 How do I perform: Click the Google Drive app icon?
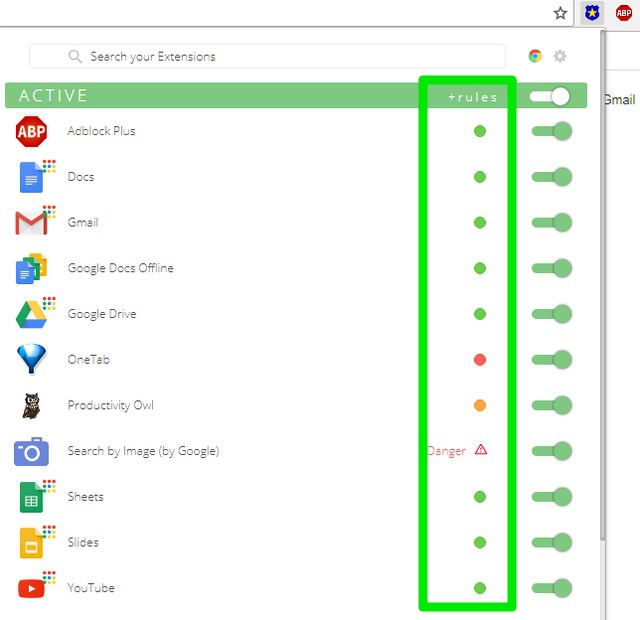tap(31, 314)
